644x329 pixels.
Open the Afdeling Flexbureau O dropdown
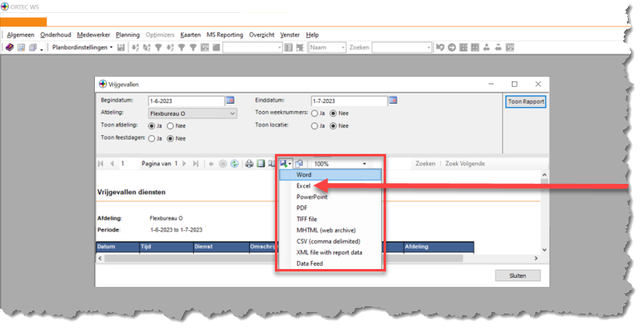point(192,113)
